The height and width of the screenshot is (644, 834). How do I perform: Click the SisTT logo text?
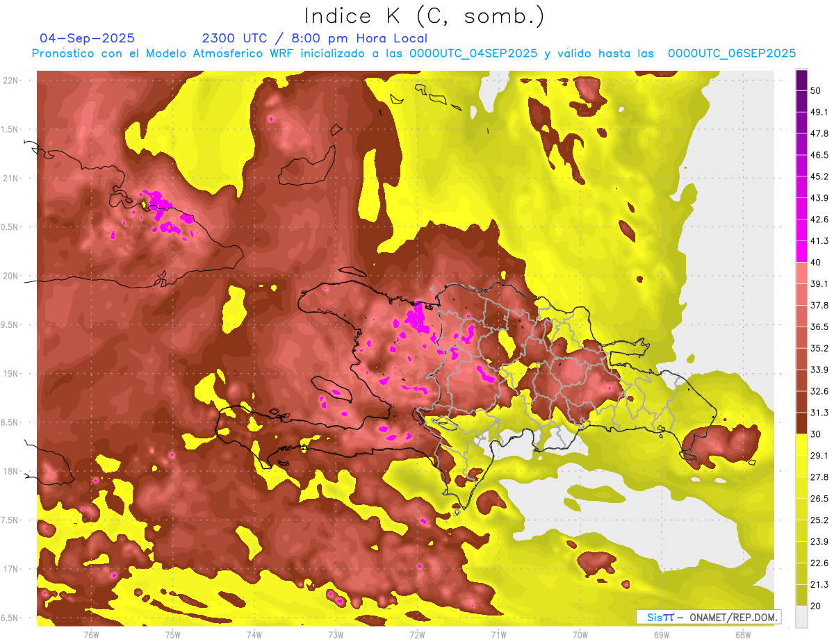pyautogui.click(x=660, y=617)
